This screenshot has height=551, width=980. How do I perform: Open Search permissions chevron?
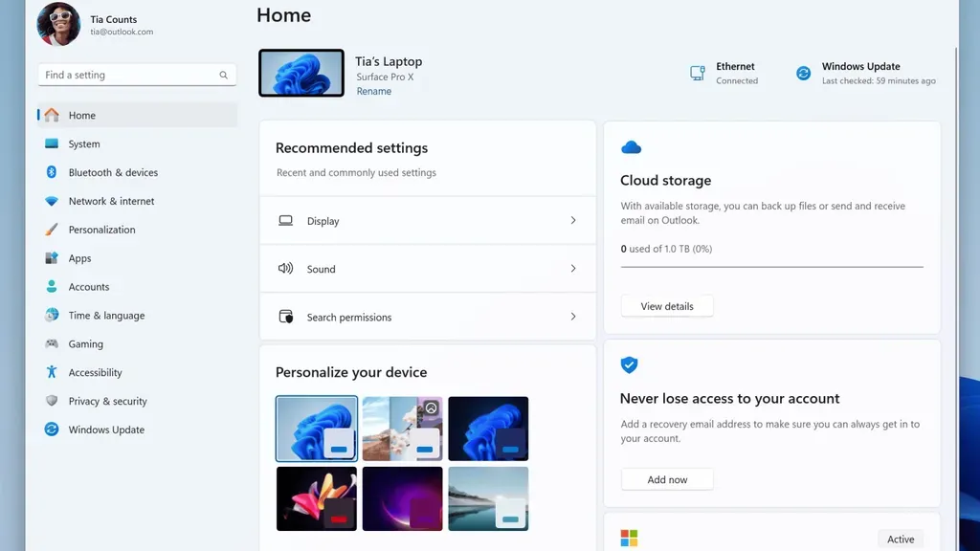(x=573, y=317)
